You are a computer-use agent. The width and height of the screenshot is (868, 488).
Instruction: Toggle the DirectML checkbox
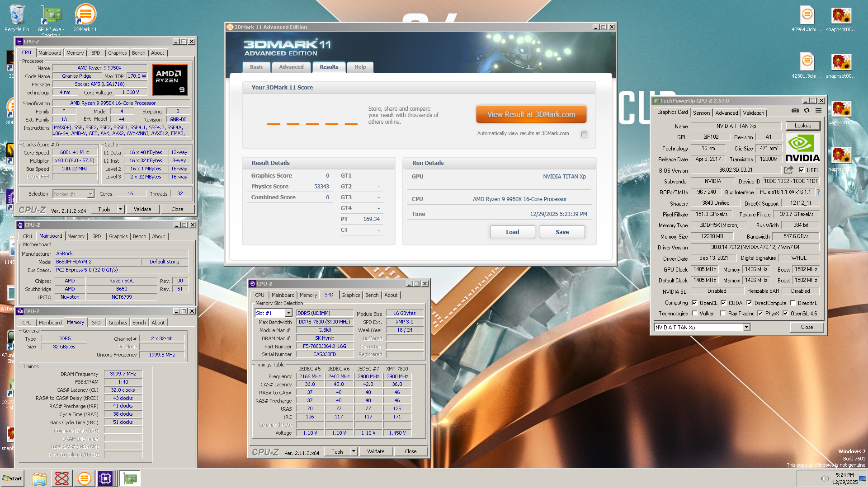pyautogui.click(x=793, y=303)
